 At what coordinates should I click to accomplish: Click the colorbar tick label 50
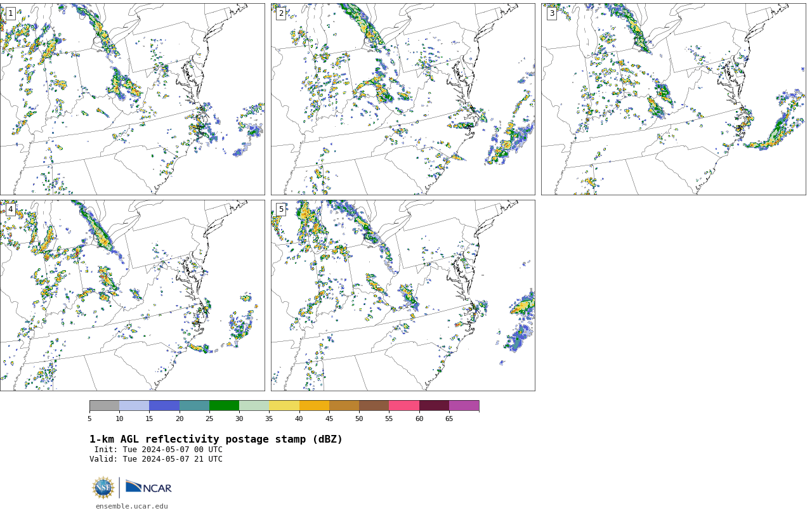[x=359, y=419]
